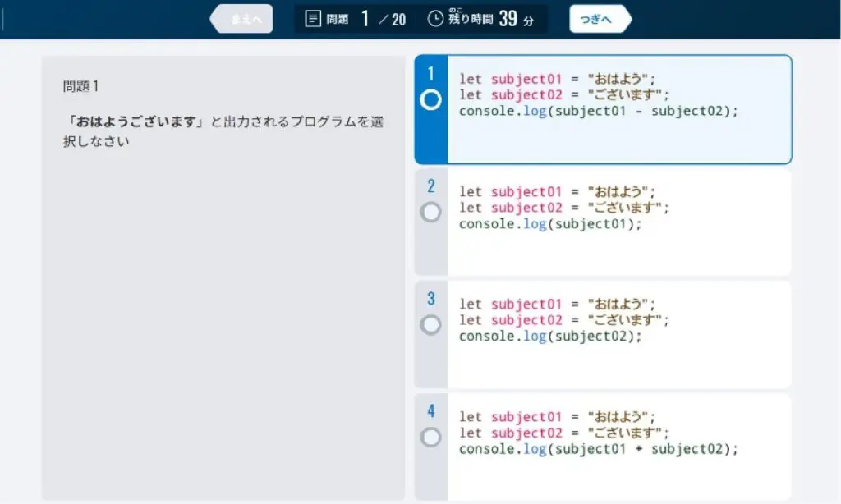
Task: Select the radio button for option 1
Action: (430, 100)
